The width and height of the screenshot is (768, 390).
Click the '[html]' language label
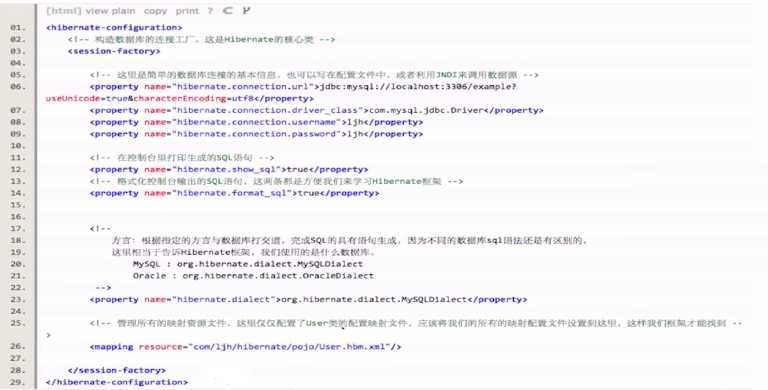pos(64,11)
